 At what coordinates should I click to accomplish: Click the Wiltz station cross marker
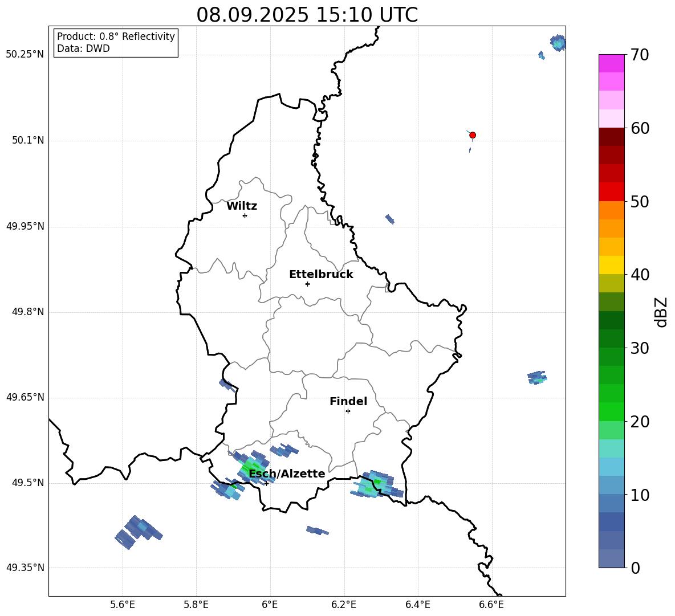(x=245, y=215)
